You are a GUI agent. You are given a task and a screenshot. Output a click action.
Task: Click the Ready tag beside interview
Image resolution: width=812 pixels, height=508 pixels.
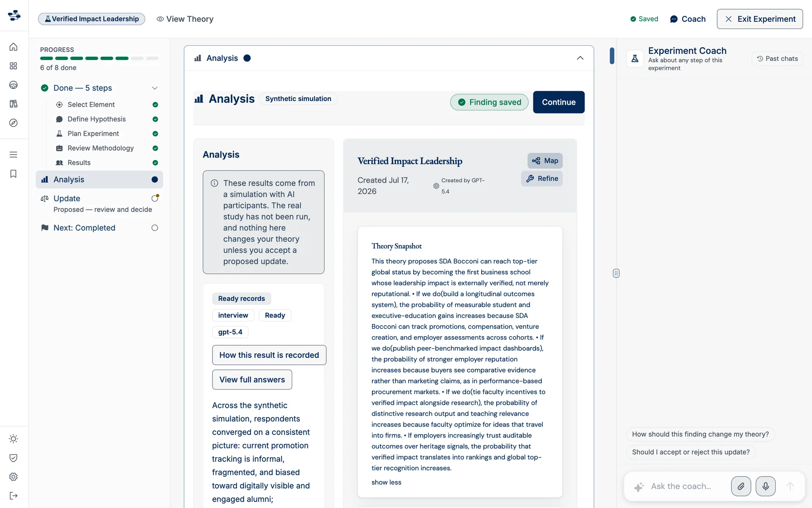(275, 315)
